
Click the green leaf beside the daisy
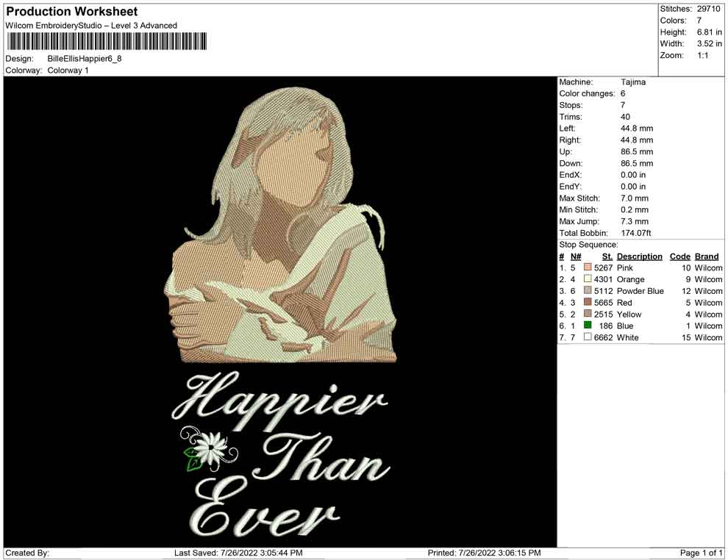(193, 458)
